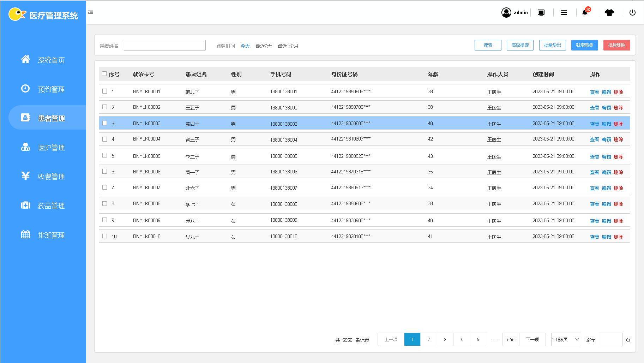
Task: Open the 高级搜索 advanced search panel
Action: (x=520, y=45)
